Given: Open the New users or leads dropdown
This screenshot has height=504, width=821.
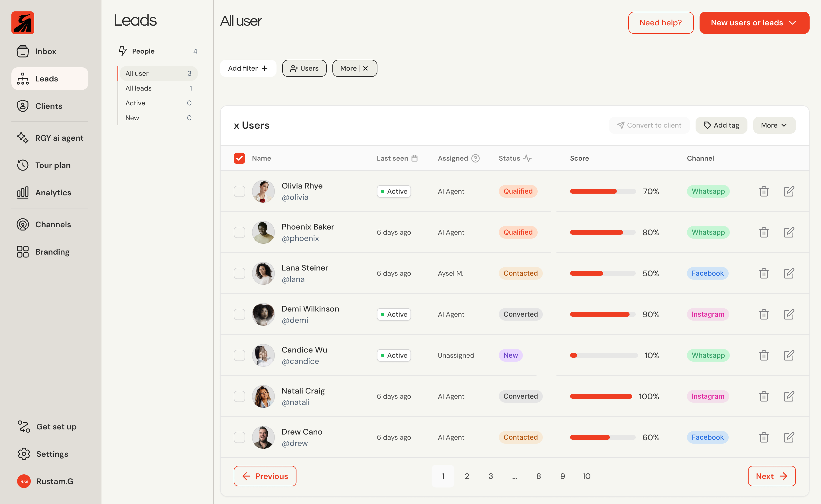Looking at the screenshot, I should pos(755,23).
